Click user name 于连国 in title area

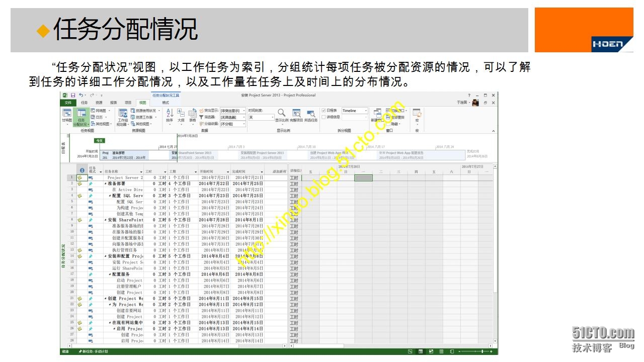click(x=462, y=102)
